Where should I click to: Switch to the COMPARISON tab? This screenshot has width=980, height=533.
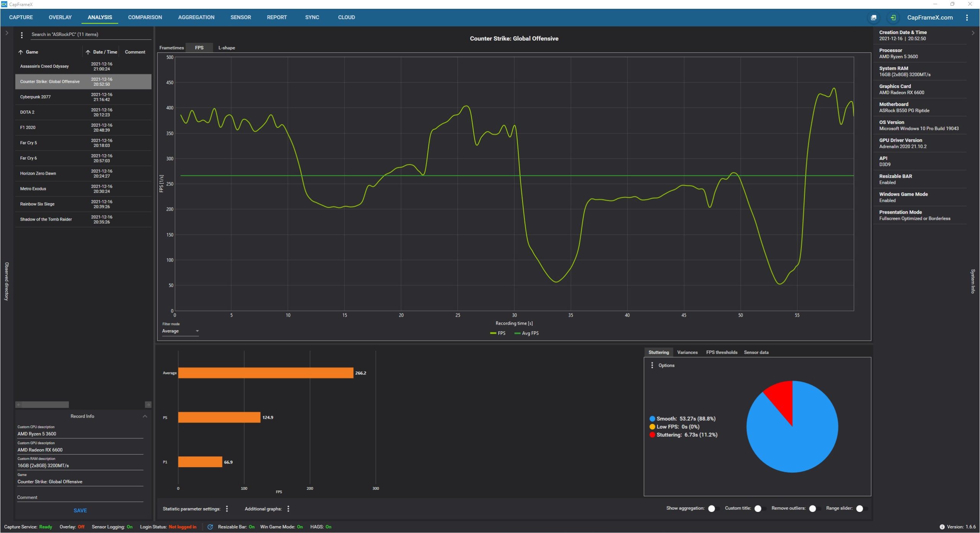click(x=145, y=18)
